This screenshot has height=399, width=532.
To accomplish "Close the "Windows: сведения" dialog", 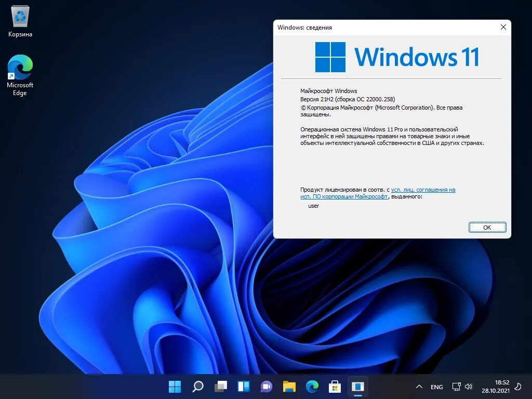I will (x=503, y=27).
